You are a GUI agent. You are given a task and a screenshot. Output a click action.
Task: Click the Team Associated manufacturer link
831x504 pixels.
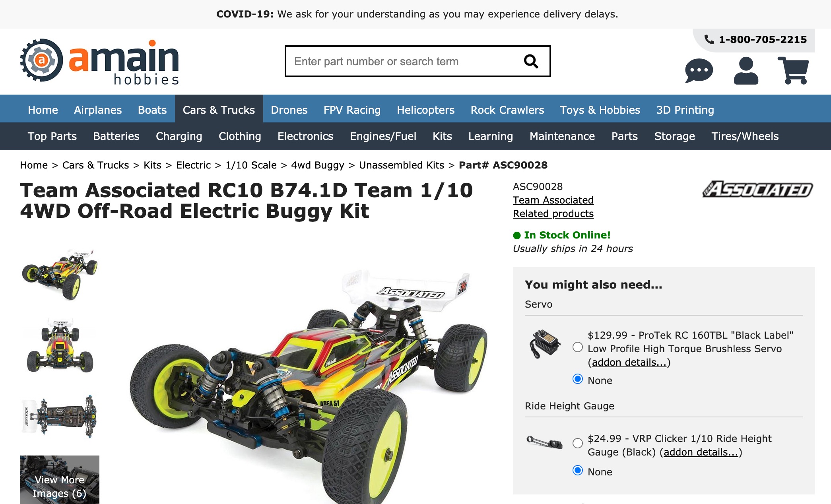553,200
